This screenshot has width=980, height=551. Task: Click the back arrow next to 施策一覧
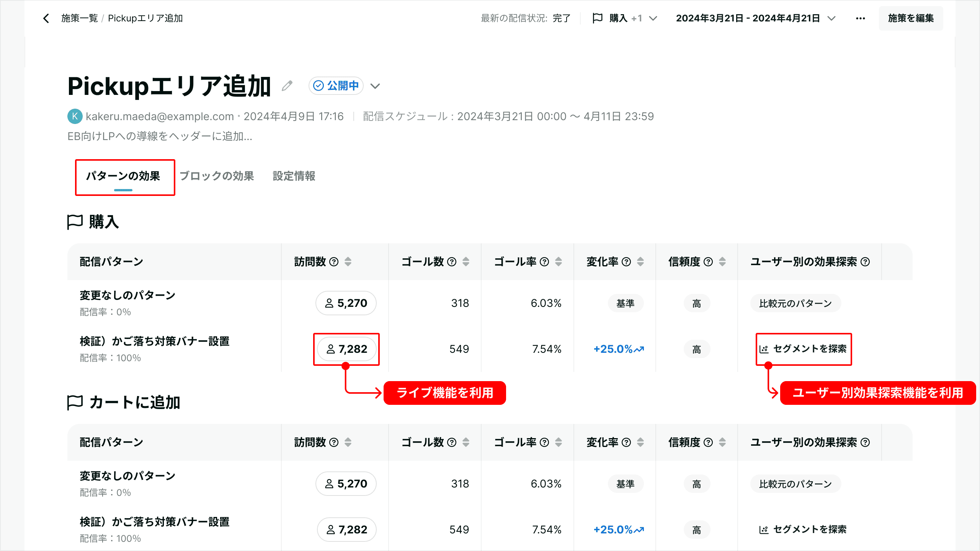46,18
